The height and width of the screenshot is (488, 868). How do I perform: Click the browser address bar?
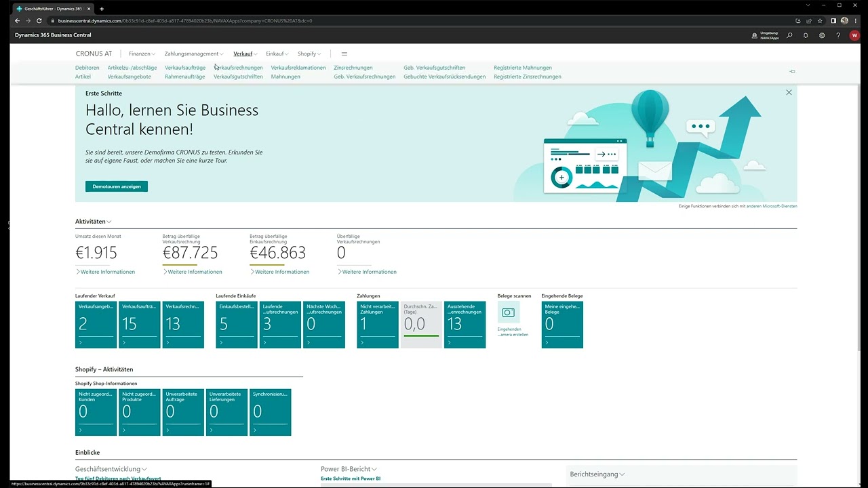[x=420, y=21]
